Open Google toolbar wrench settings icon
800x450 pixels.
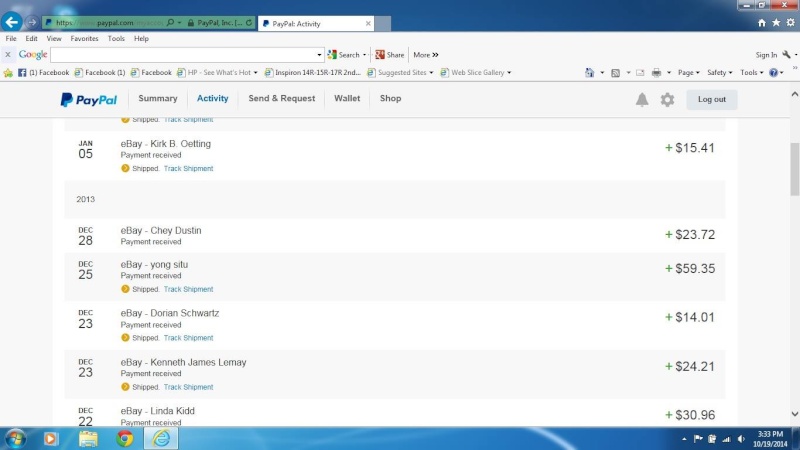click(786, 55)
